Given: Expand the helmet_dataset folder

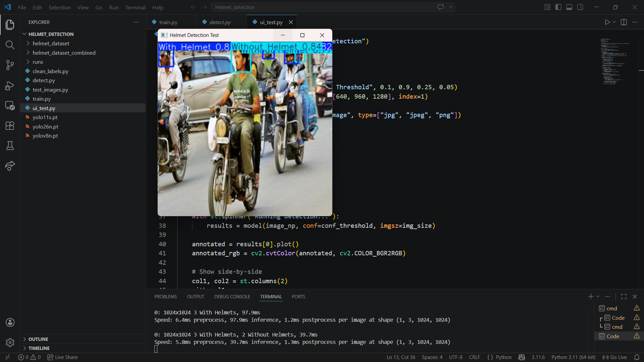Looking at the screenshot, I should click(51, 44).
